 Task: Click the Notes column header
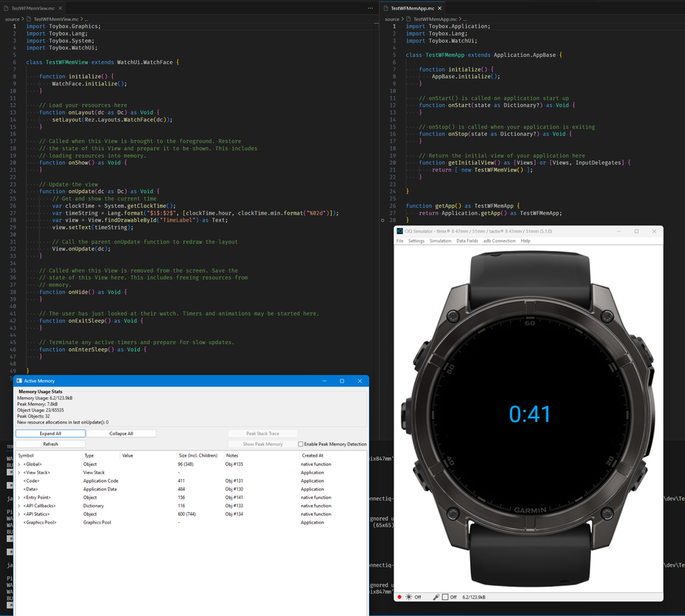(260, 455)
